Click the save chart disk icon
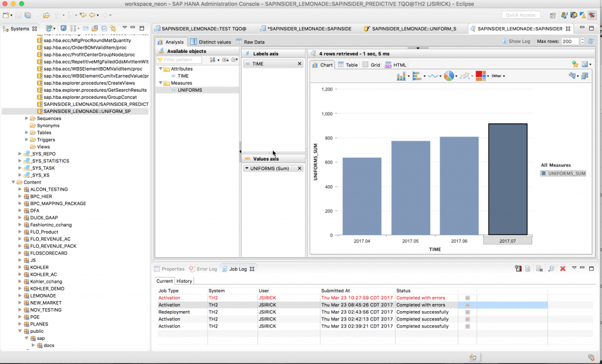Image resolution: width=602 pixels, height=364 pixels. tap(585, 64)
